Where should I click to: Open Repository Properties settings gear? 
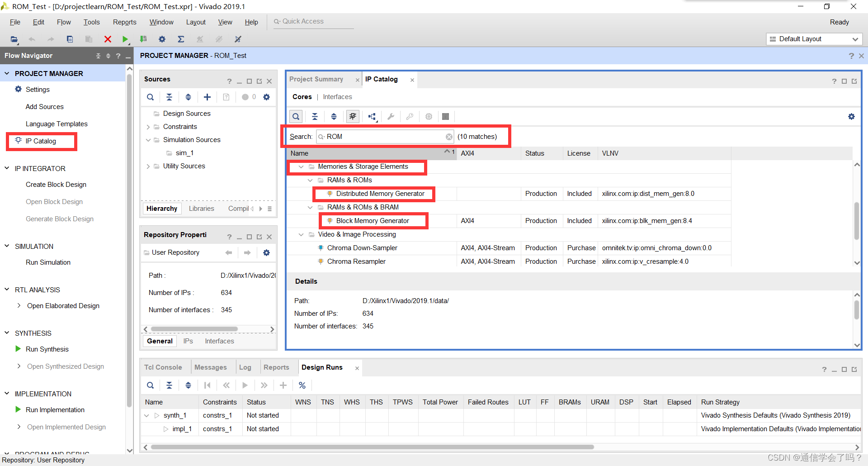point(267,252)
